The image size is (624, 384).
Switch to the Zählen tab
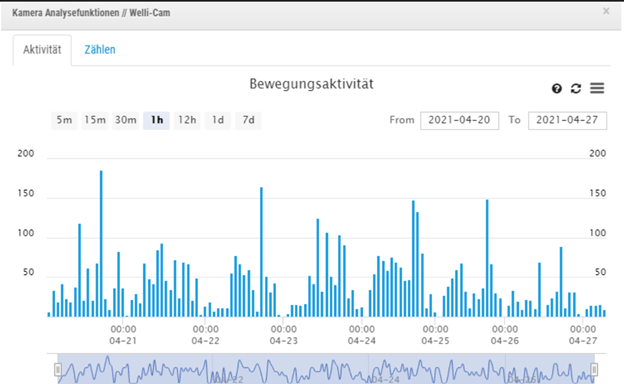(x=100, y=50)
